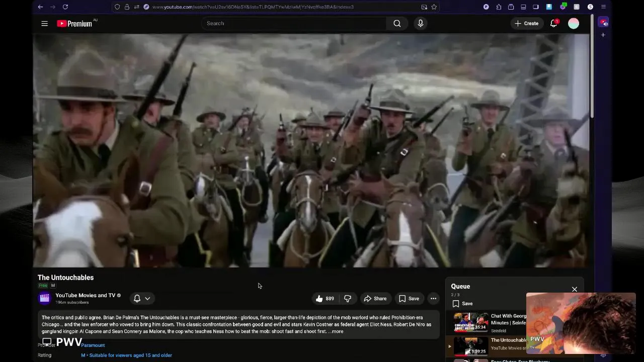The height and width of the screenshot is (362, 644).
Task: Click the purple profile extension icon in toolbar
Action: click(486, 7)
